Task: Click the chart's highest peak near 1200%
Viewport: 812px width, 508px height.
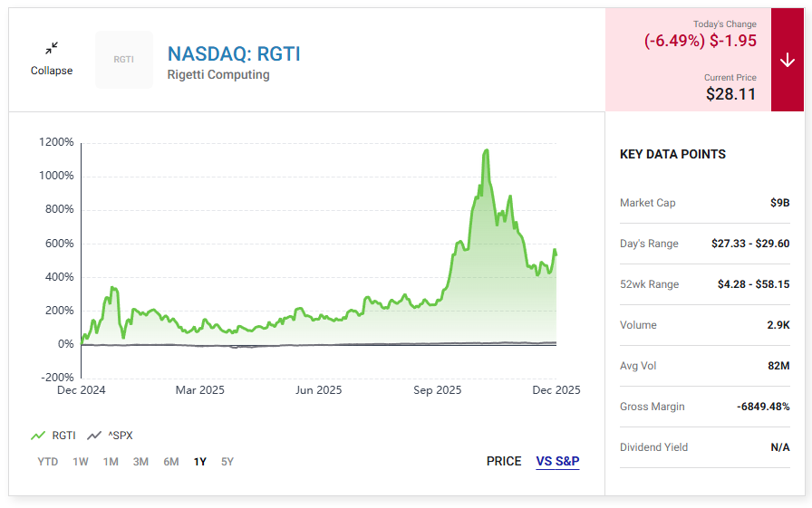Action: [x=486, y=151]
